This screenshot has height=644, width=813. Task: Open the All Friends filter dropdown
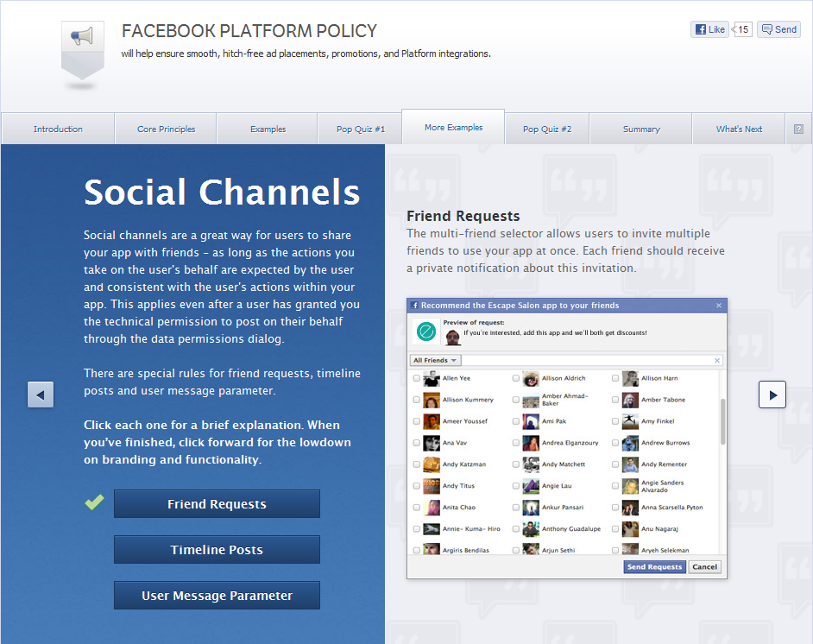pyautogui.click(x=434, y=360)
